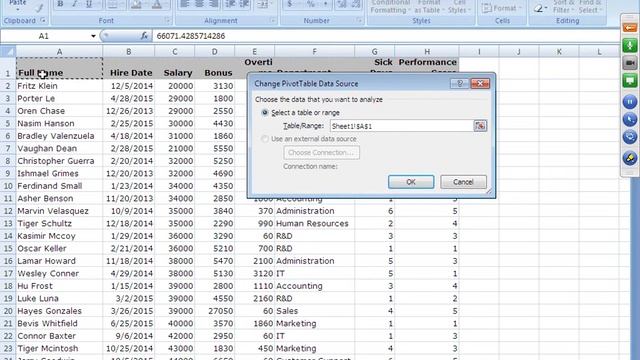The width and height of the screenshot is (640, 360).
Task: Click the Table/Range input field
Action: 402,126
